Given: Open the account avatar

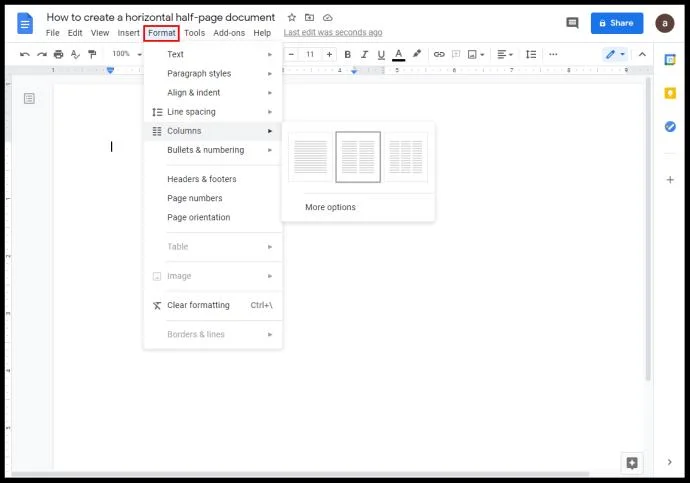Looking at the screenshot, I should (664, 23).
